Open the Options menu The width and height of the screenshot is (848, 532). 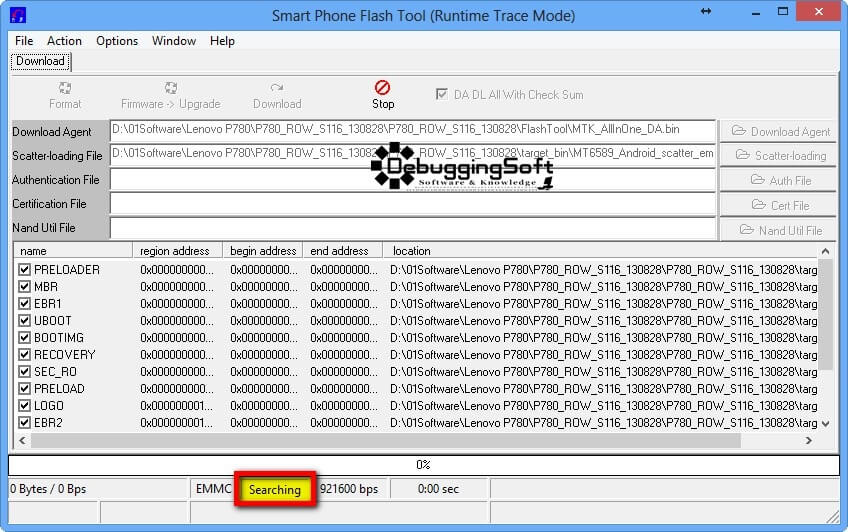tap(117, 41)
